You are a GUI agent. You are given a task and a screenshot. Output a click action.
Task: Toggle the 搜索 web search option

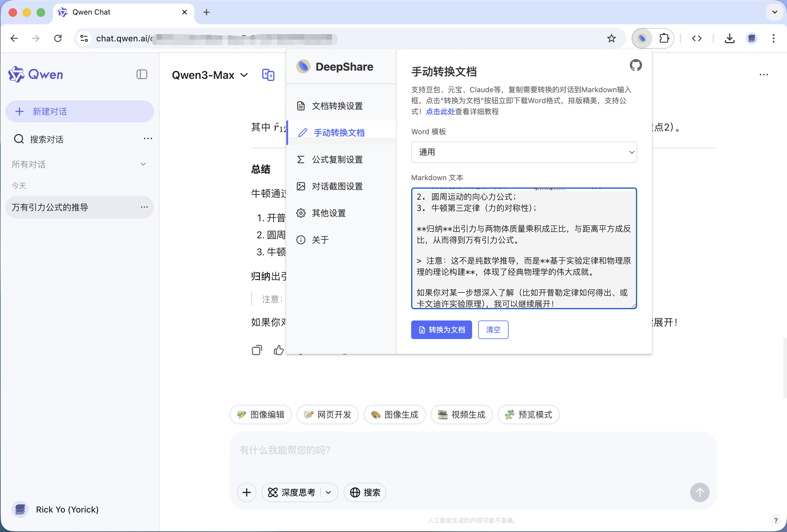(x=365, y=492)
